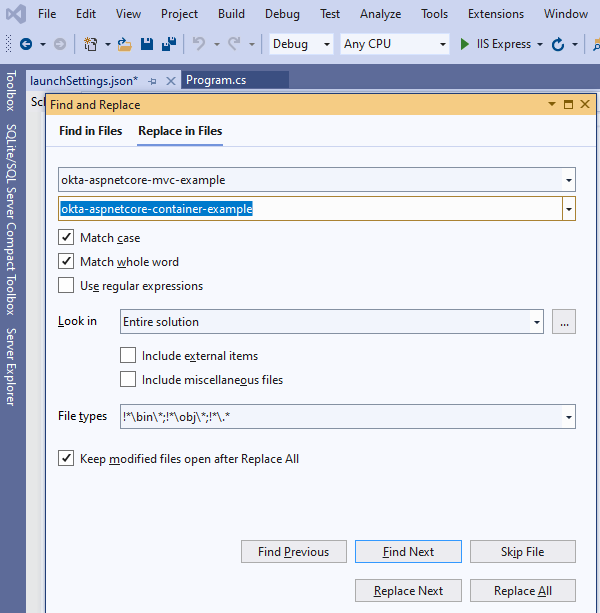600x613 pixels.
Task: Switch to the Find in Files tab
Action: point(90,131)
